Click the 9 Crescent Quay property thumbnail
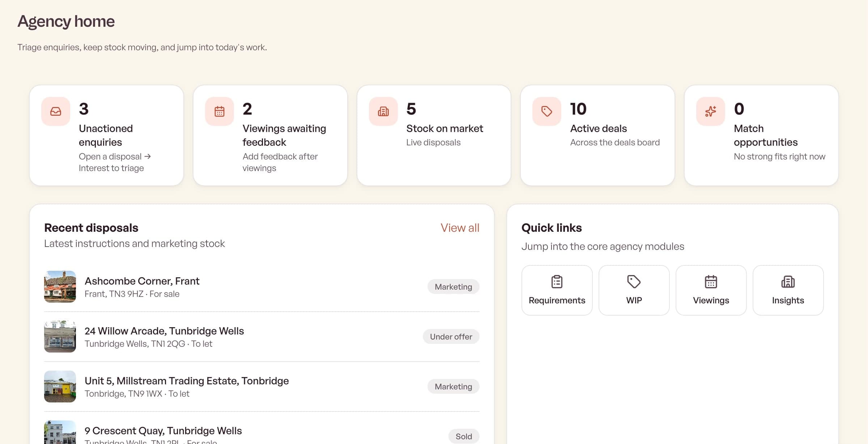 [x=60, y=432]
